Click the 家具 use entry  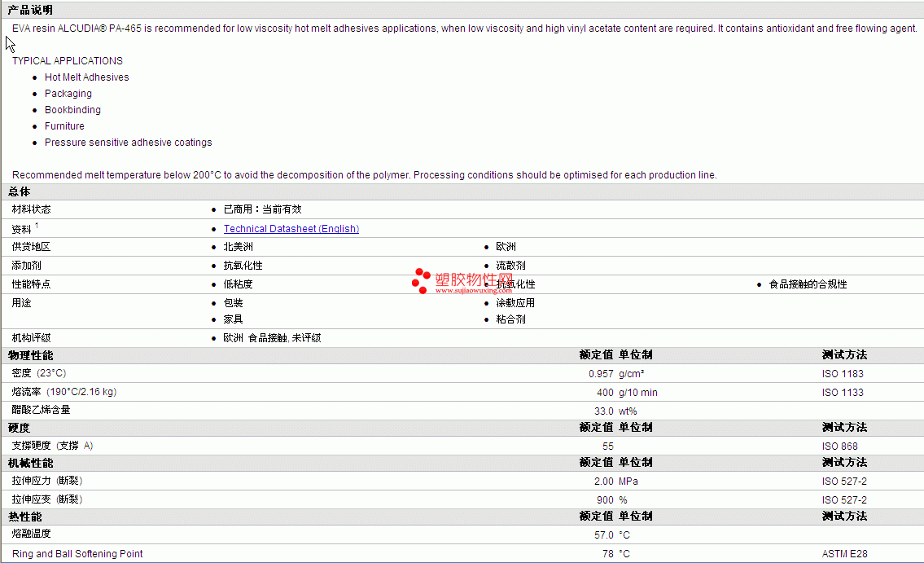pyautogui.click(x=234, y=319)
